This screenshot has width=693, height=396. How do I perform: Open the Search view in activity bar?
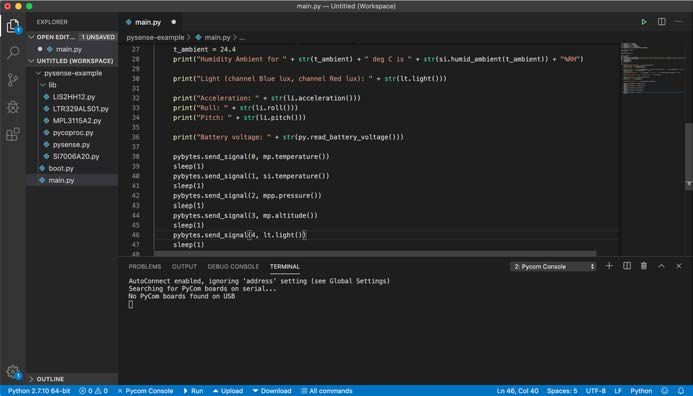[x=13, y=53]
